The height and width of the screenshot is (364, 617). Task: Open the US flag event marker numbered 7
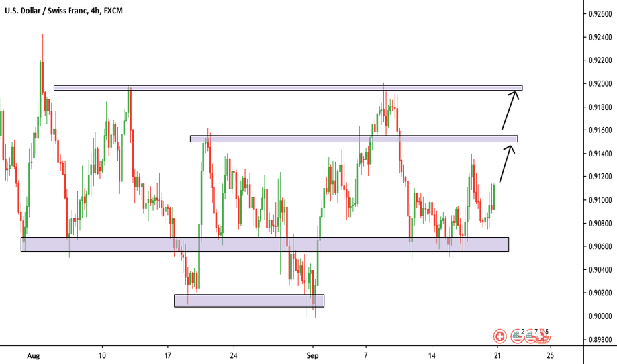[x=531, y=336]
